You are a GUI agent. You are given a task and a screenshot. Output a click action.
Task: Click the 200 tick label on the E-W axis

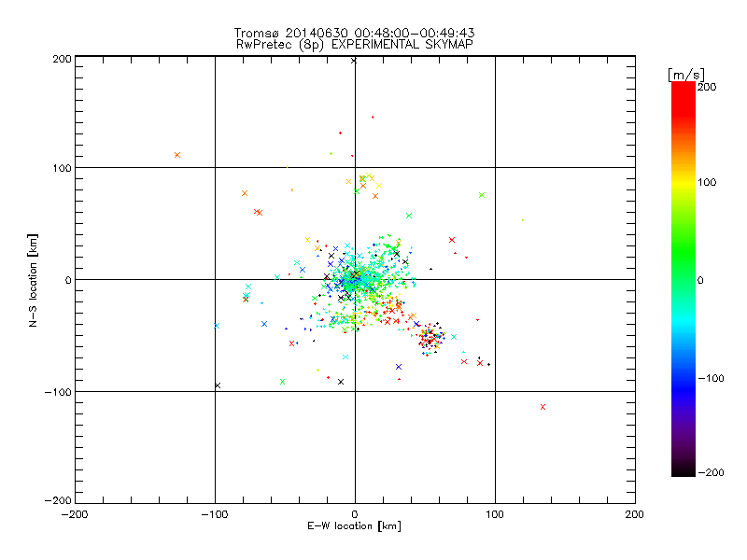coord(635,514)
